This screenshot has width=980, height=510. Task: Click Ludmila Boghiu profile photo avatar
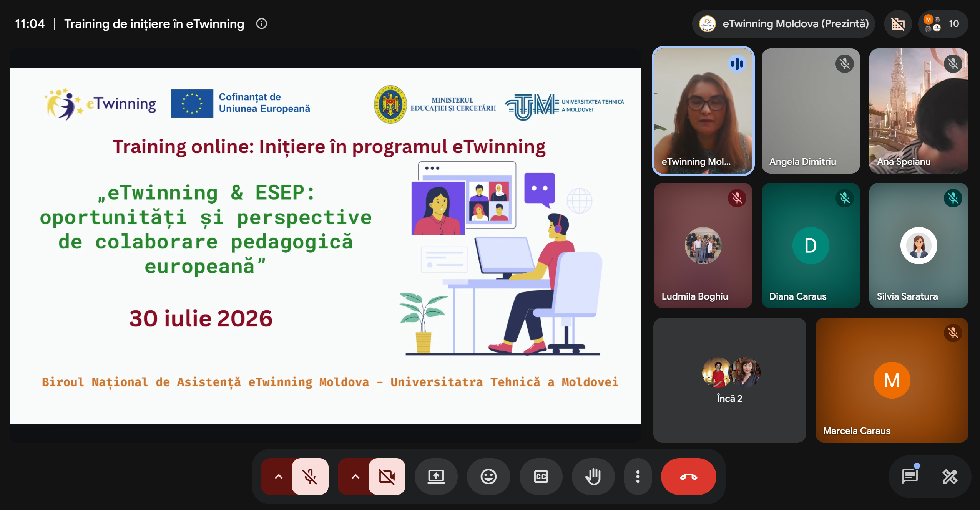pyautogui.click(x=703, y=245)
